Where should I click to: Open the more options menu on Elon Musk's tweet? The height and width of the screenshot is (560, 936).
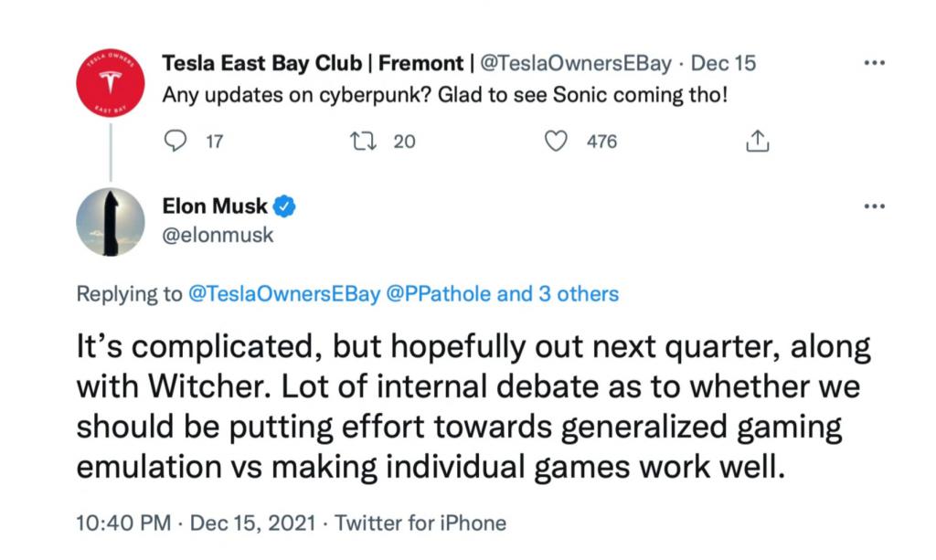874,206
